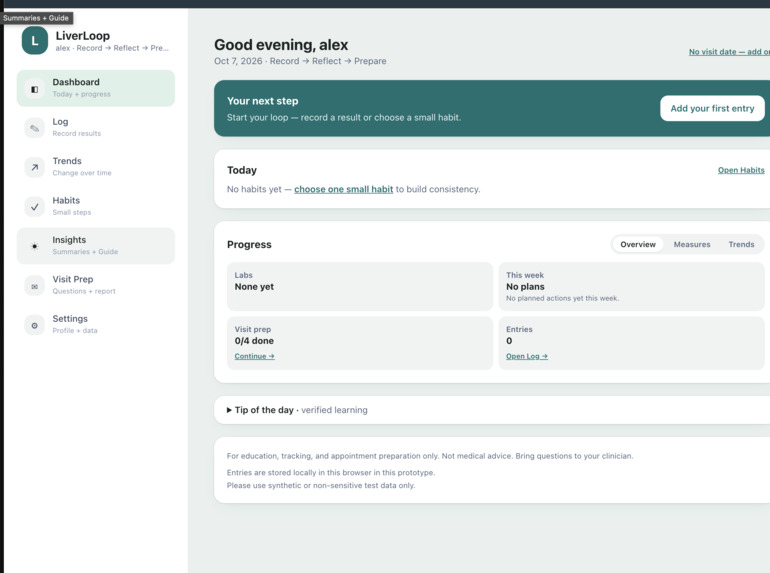Image resolution: width=770 pixels, height=573 pixels.
Task: Click the Labs None yet card
Action: point(359,286)
